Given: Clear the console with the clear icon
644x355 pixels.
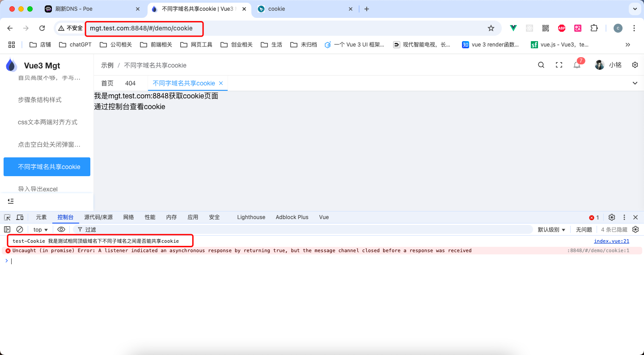Looking at the screenshot, I should (20, 229).
